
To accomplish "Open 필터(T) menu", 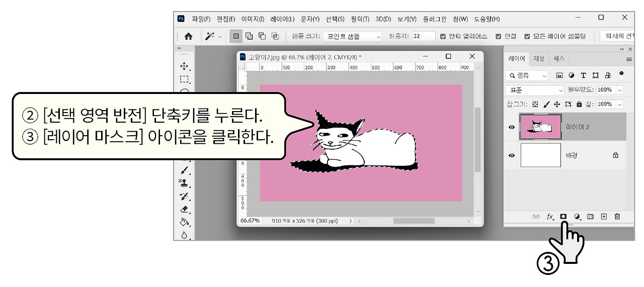I will pos(360,19).
